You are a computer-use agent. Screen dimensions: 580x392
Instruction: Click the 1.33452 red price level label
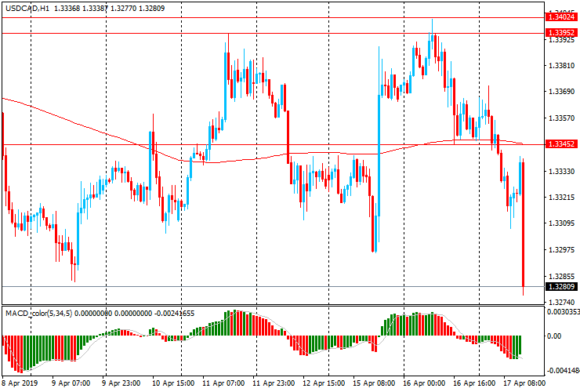pyautogui.click(x=561, y=144)
